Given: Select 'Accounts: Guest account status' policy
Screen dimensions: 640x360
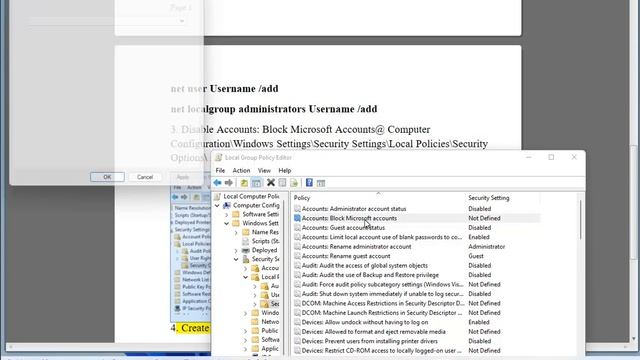Looking at the screenshot, I should pyautogui.click(x=343, y=228).
